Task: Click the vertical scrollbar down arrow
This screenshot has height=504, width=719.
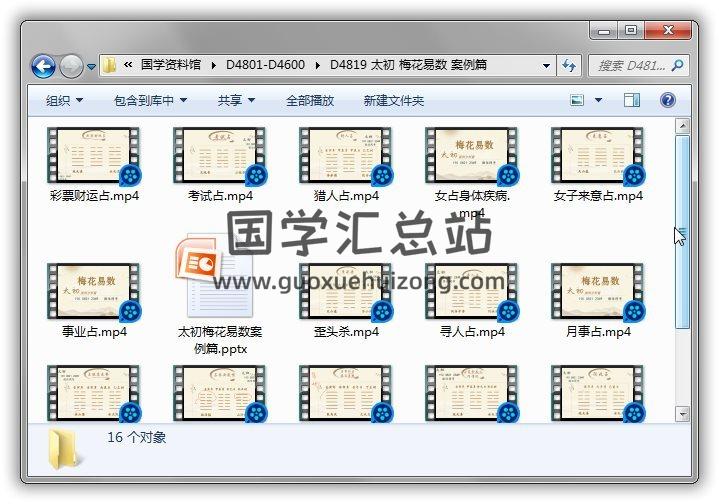Action: tap(682, 413)
